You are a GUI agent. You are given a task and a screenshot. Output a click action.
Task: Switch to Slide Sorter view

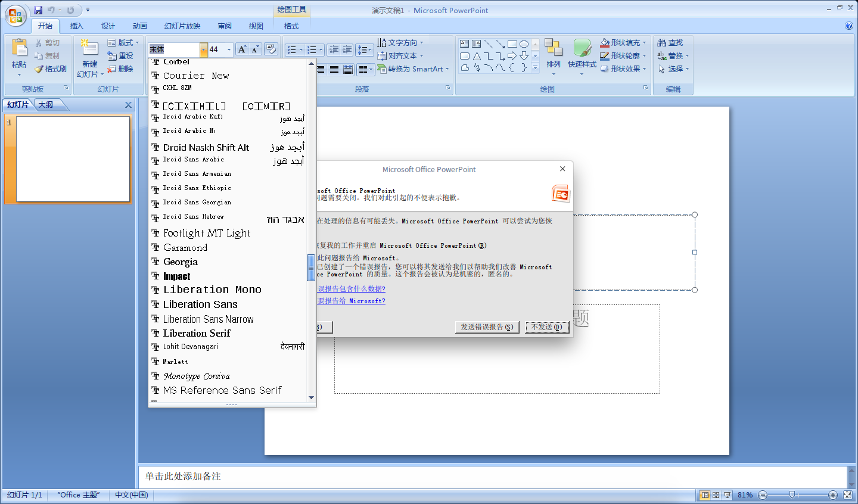(x=716, y=495)
